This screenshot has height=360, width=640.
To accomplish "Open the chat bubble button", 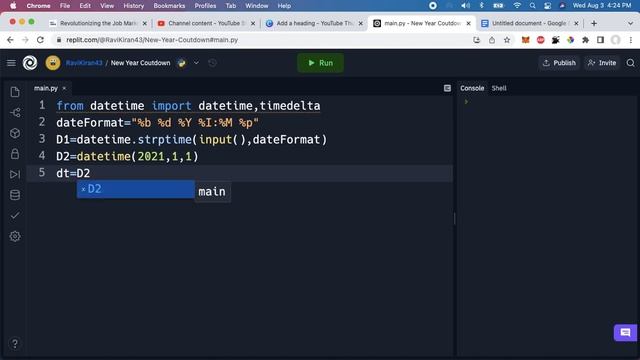I will pos(625,333).
